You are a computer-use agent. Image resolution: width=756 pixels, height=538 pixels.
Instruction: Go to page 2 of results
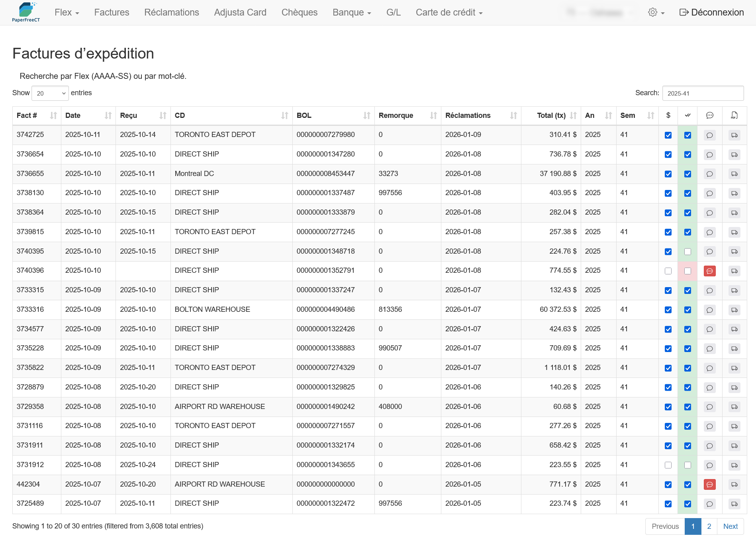pos(709,526)
